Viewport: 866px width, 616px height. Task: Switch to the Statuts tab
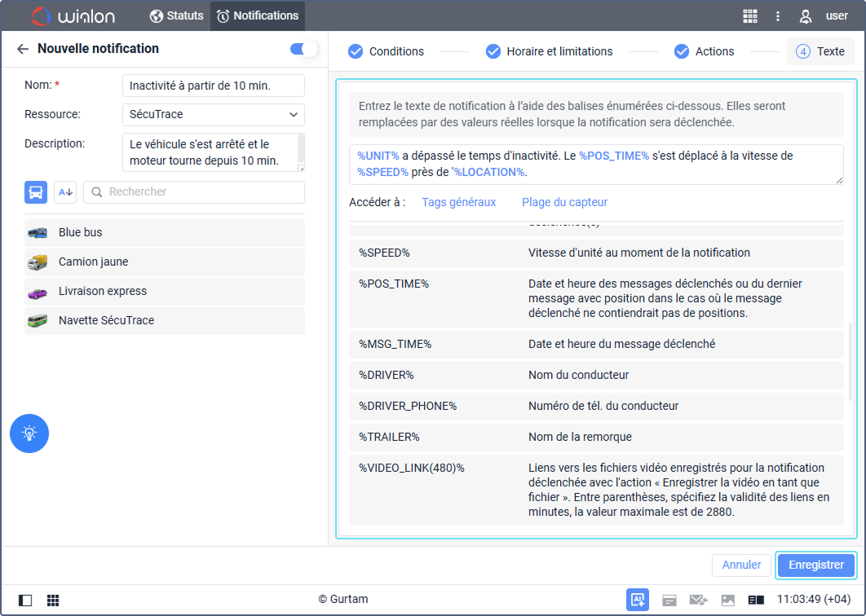pyautogui.click(x=176, y=15)
